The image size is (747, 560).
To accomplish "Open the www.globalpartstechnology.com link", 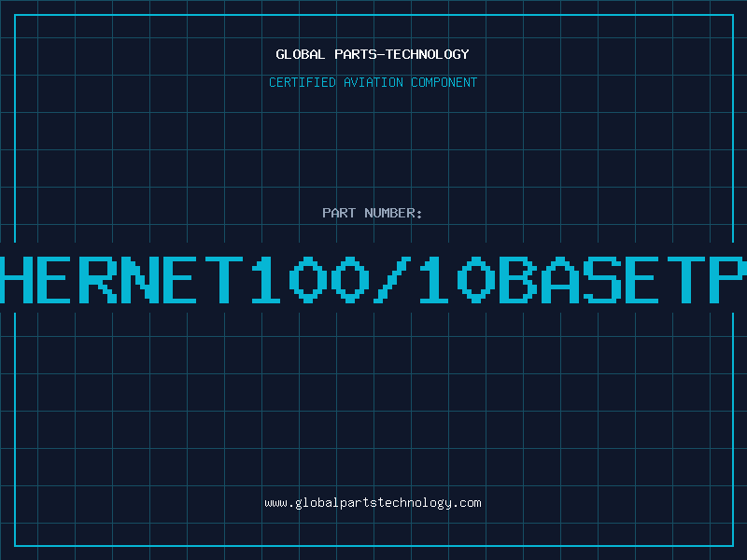I will click(373, 503).
